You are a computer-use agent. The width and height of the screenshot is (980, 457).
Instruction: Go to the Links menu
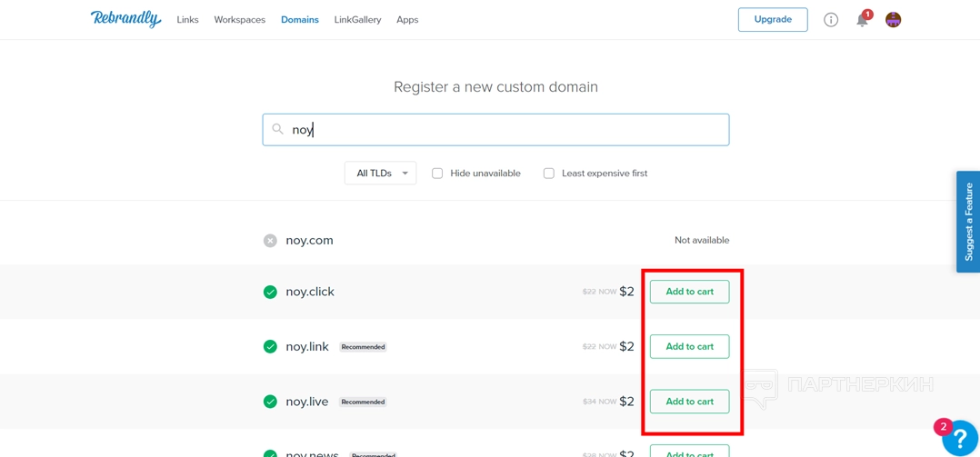pos(187,20)
